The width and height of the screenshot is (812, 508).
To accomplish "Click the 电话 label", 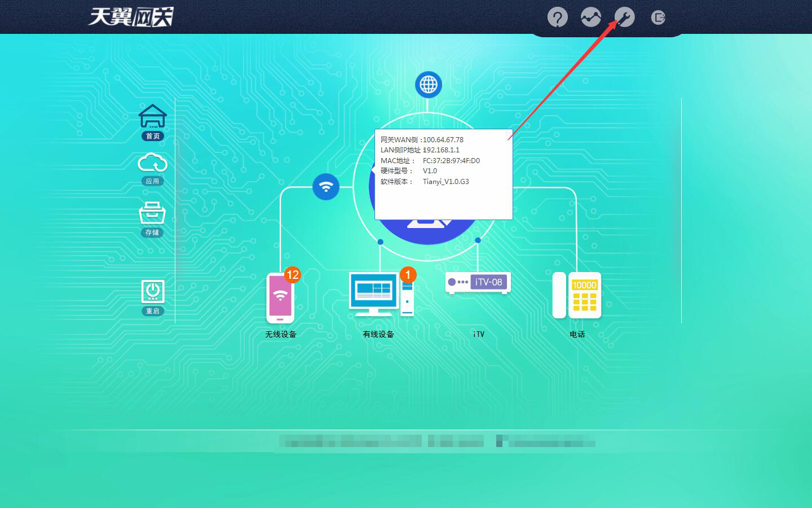I will [577, 334].
